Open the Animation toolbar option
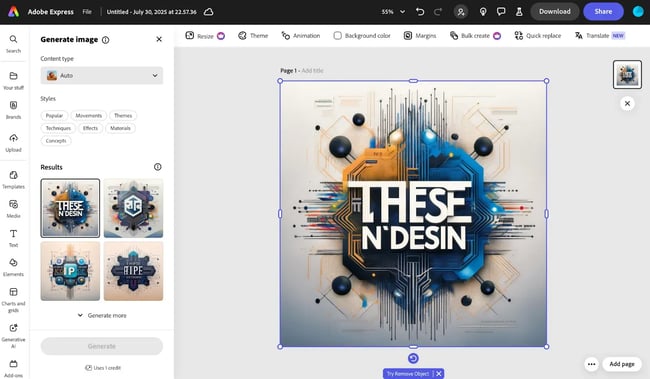Image resolution: width=650 pixels, height=379 pixels. coord(301,36)
